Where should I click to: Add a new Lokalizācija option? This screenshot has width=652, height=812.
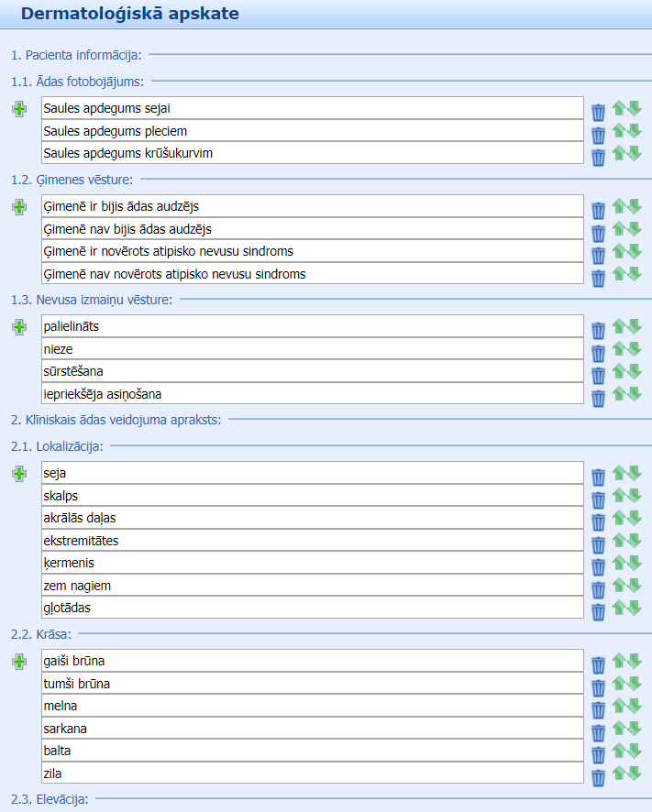pos(19,474)
